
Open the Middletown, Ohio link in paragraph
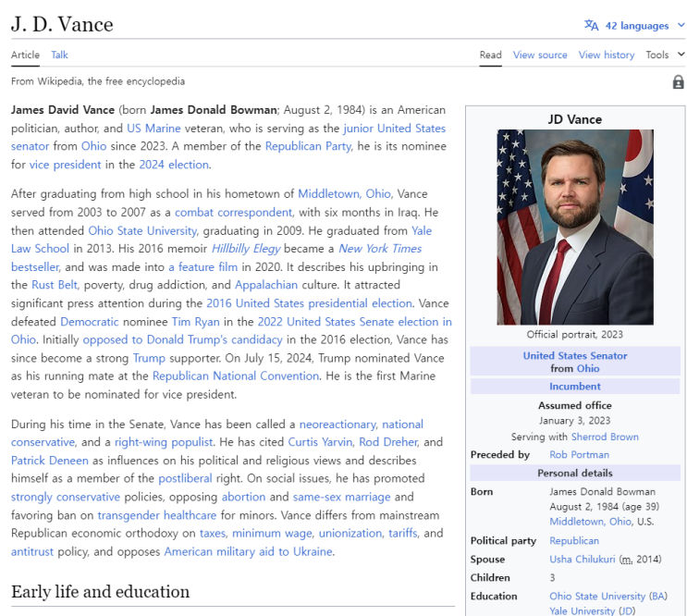[344, 193]
